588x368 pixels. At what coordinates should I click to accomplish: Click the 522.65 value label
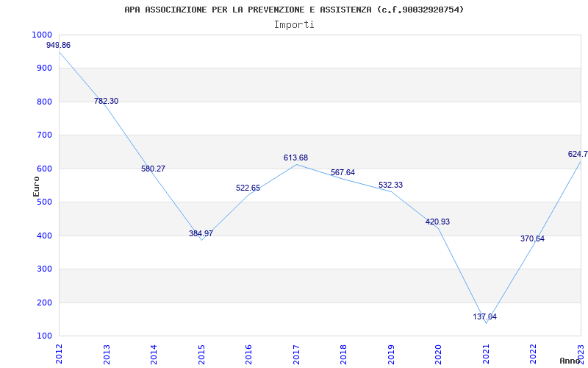click(x=248, y=188)
